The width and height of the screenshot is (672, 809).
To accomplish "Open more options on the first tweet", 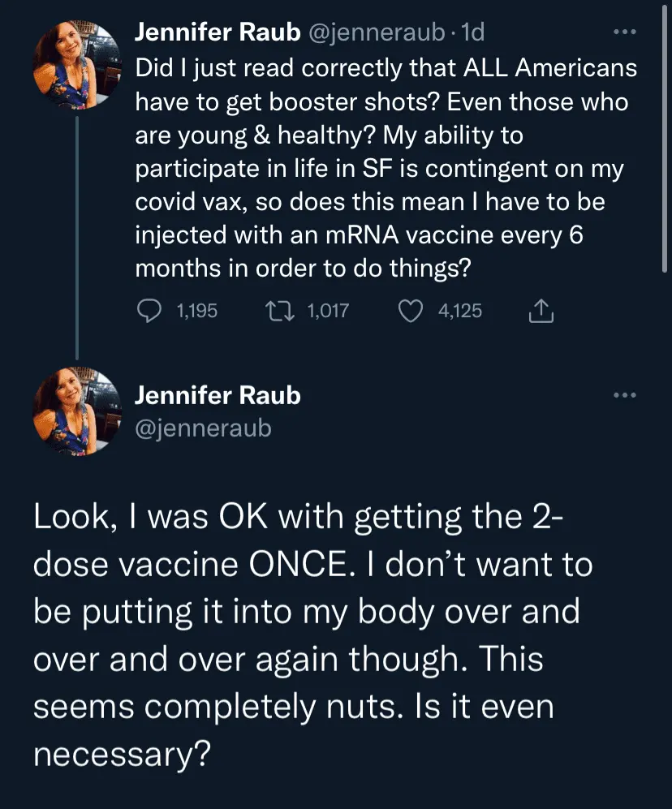I will [x=624, y=33].
